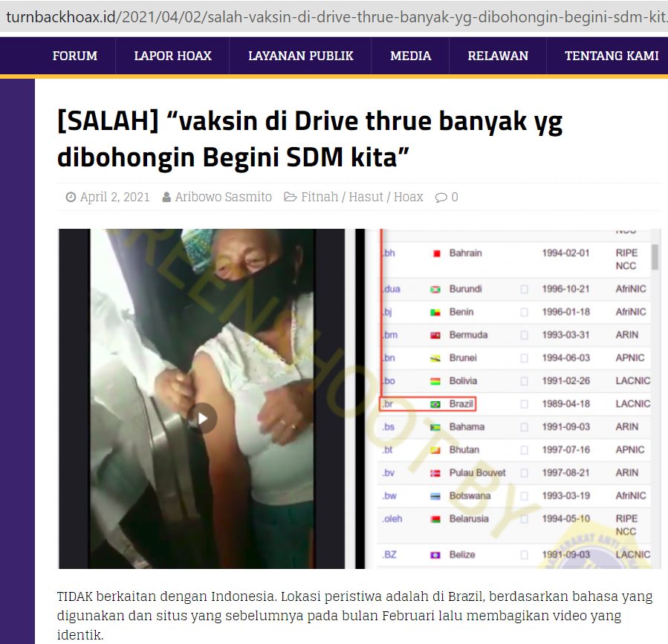Open the comments count 0 link
This screenshot has width=668, height=644.
click(x=455, y=197)
